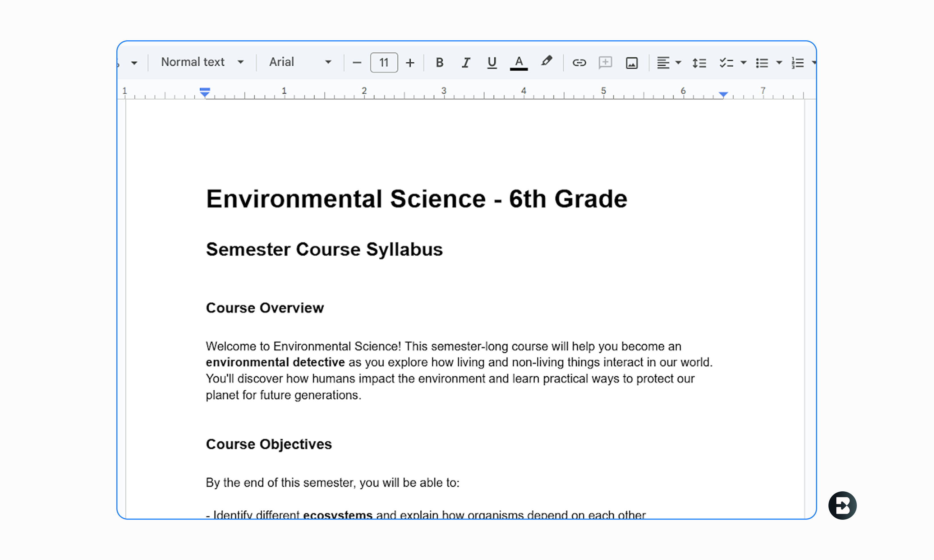Viewport: 934px width, 560px height.
Task: Select the highlight color pen icon
Action: pos(546,62)
